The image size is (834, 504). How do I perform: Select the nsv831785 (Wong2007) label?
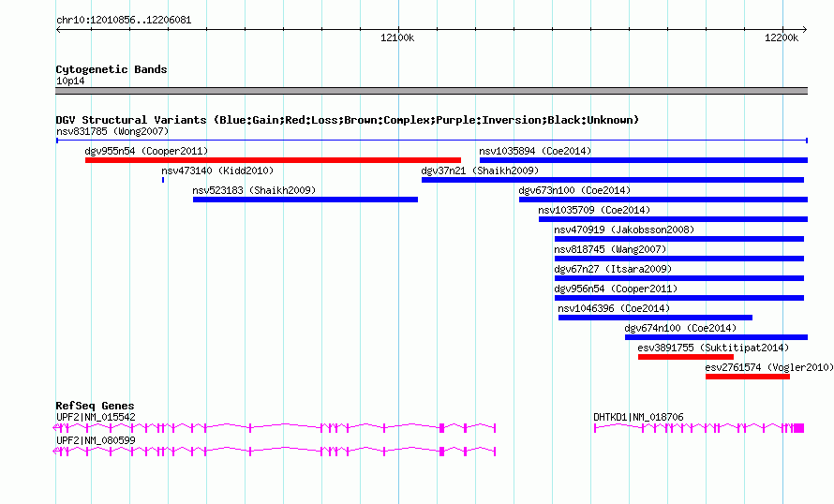pyautogui.click(x=112, y=131)
